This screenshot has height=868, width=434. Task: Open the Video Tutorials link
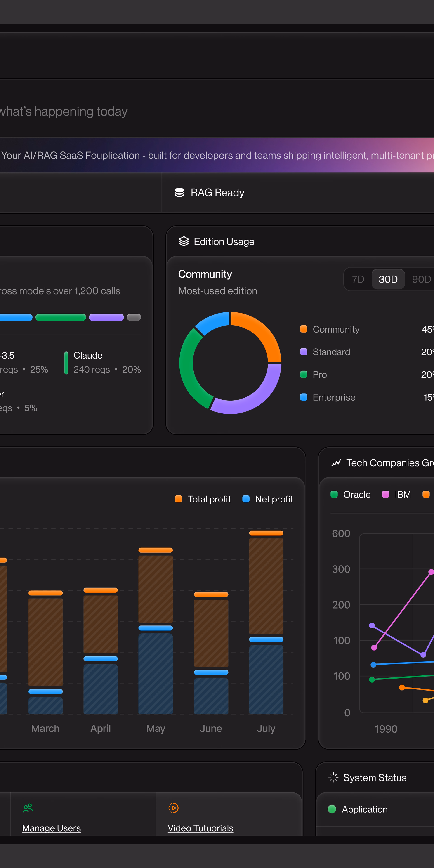pyautogui.click(x=200, y=828)
